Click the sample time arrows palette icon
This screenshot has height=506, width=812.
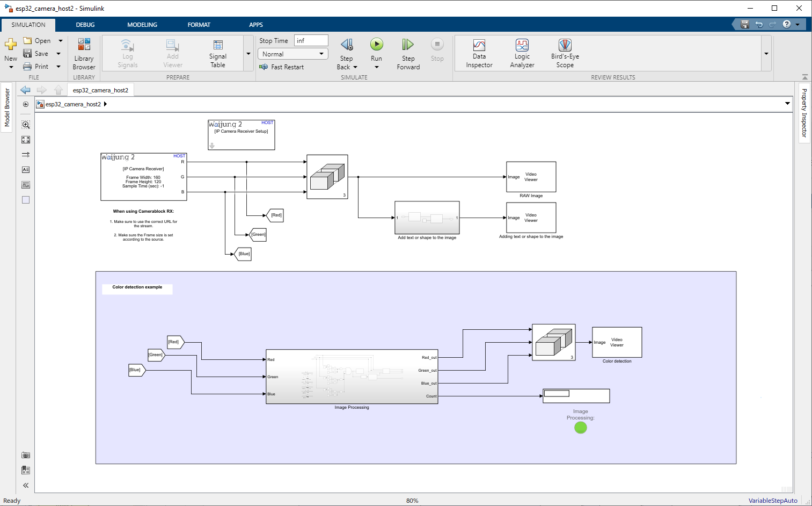pyautogui.click(x=26, y=155)
